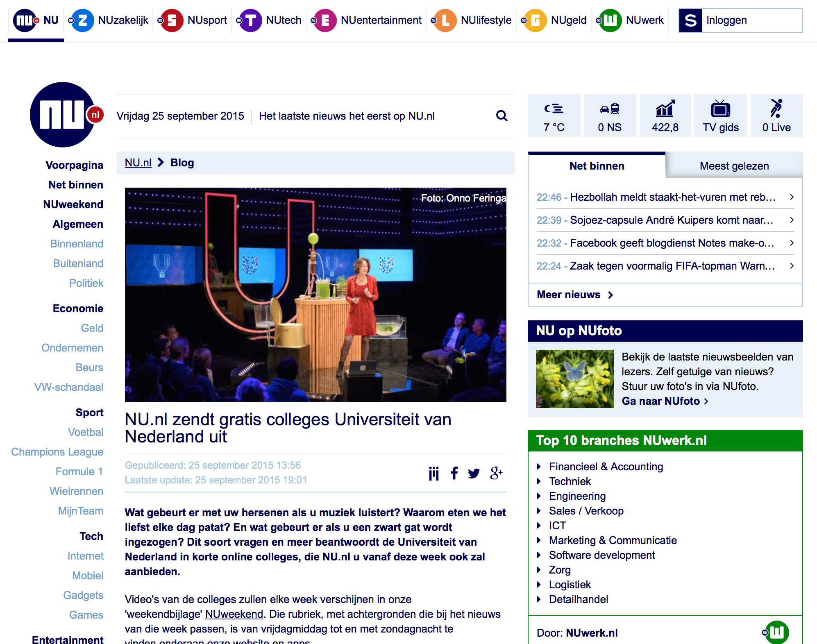Open NUsport via the S icon
The height and width of the screenshot is (644, 817).
coord(172,20)
